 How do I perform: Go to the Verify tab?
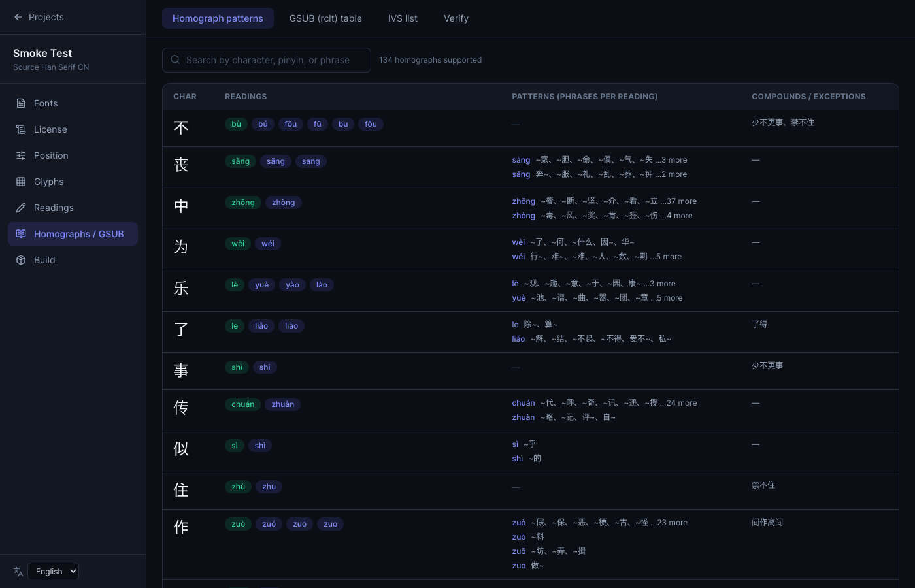click(456, 18)
